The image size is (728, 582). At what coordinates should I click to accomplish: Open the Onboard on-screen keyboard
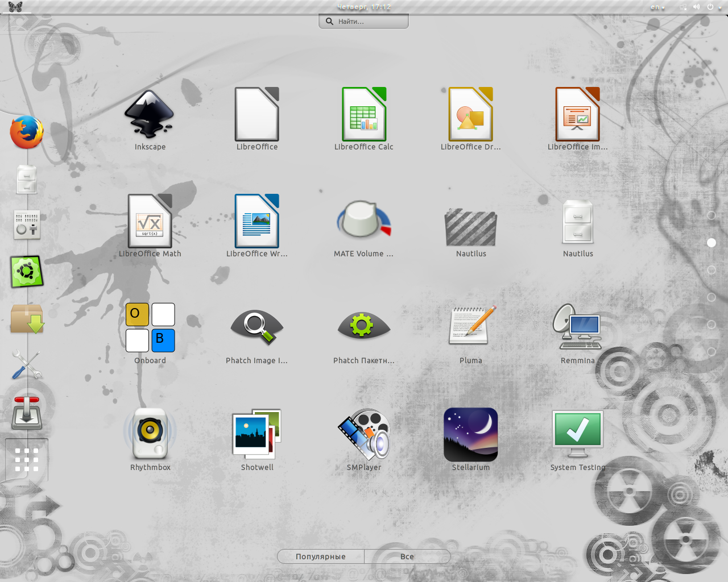click(150, 327)
